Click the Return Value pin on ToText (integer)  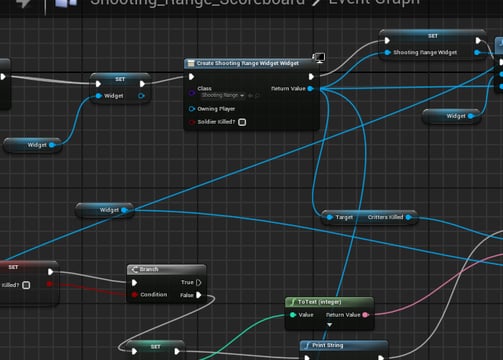[365, 315]
